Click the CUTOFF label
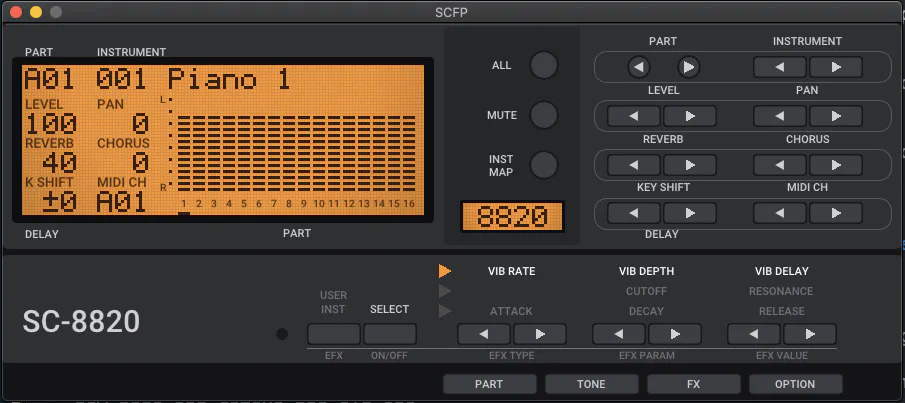 [x=646, y=291]
